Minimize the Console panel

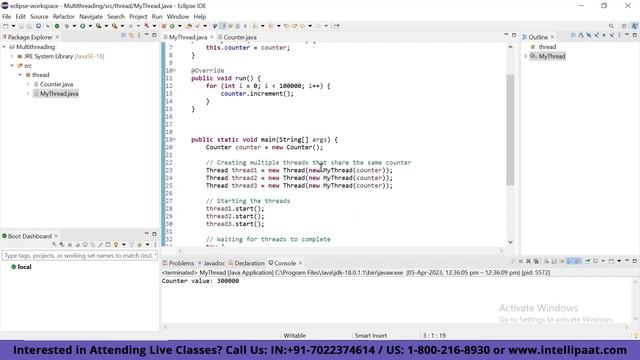[627, 261]
